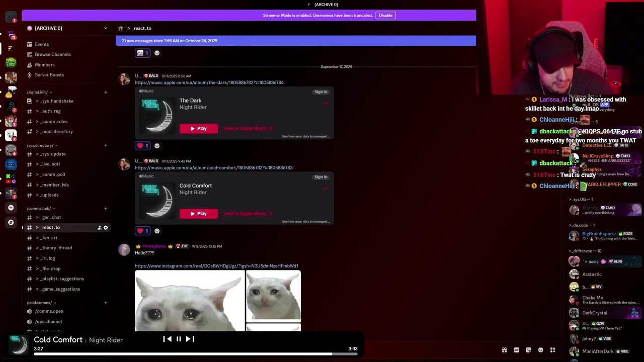Seek on the song progress bar

click(196, 354)
